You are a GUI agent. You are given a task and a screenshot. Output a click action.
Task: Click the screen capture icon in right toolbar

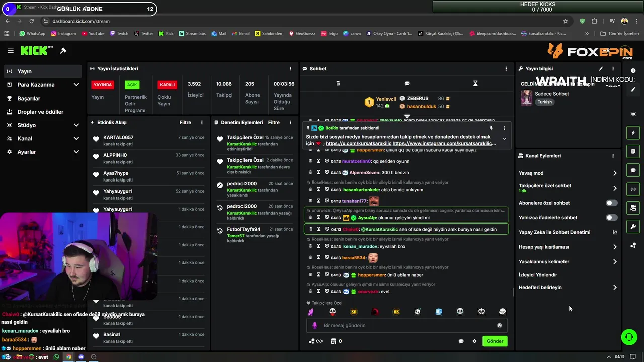click(x=633, y=114)
